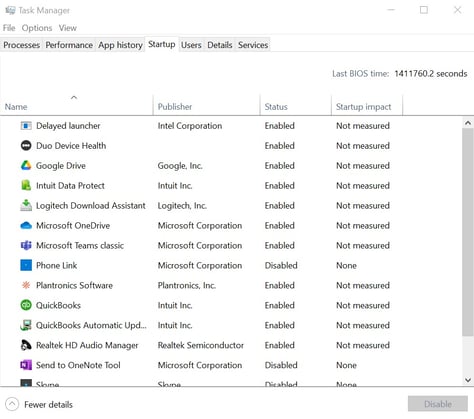
Task: Click the Plantronics Software icon
Action: [x=26, y=285]
